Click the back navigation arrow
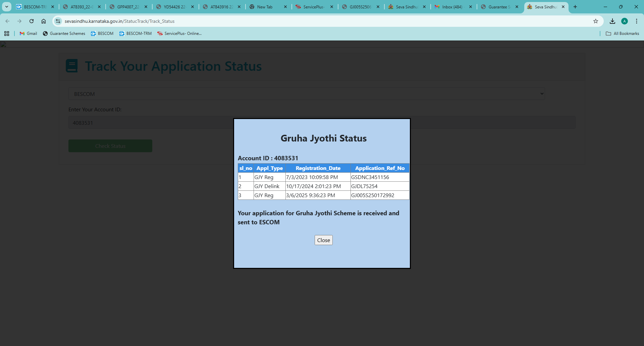 click(x=7, y=21)
